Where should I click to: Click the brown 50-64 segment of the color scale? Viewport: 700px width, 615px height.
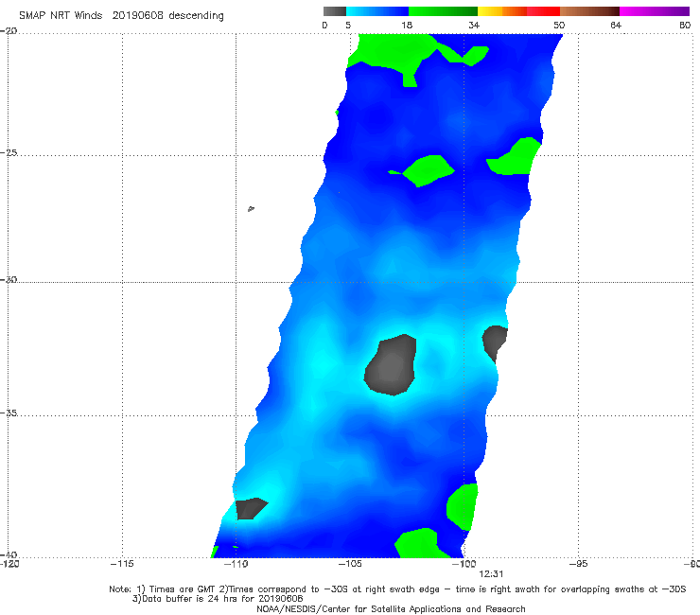point(589,11)
